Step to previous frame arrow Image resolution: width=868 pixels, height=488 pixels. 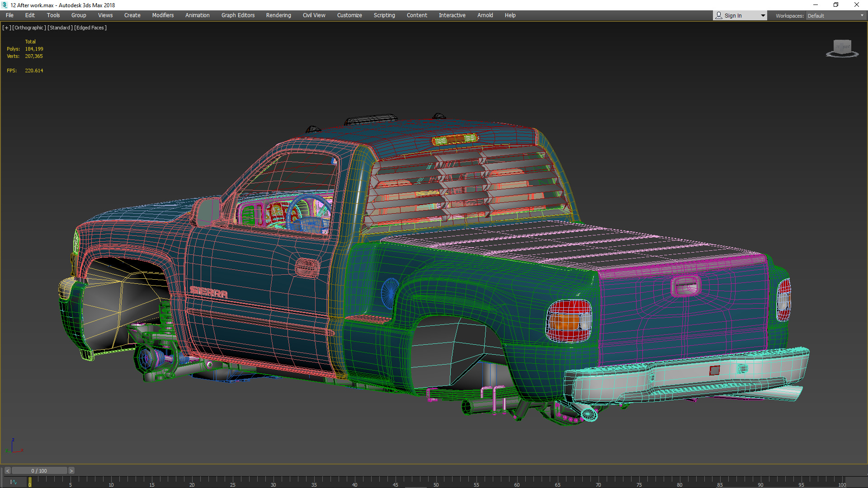[x=8, y=471]
